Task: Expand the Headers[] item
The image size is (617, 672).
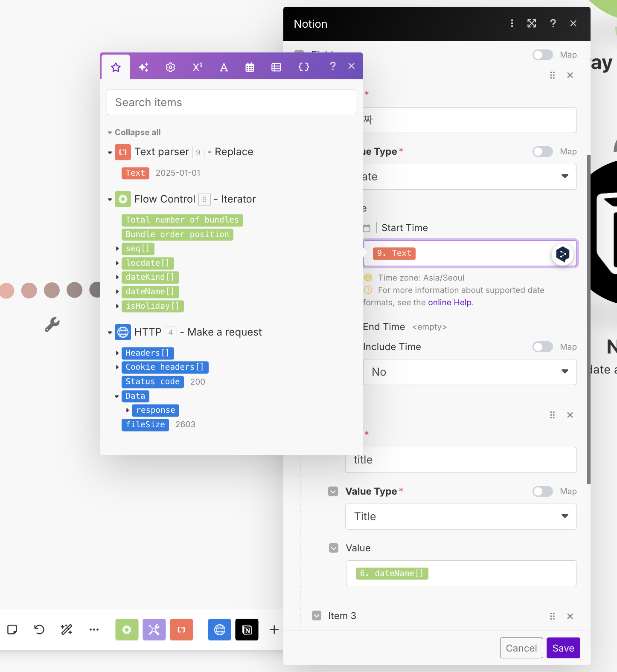Action: click(x=117, y=353)
